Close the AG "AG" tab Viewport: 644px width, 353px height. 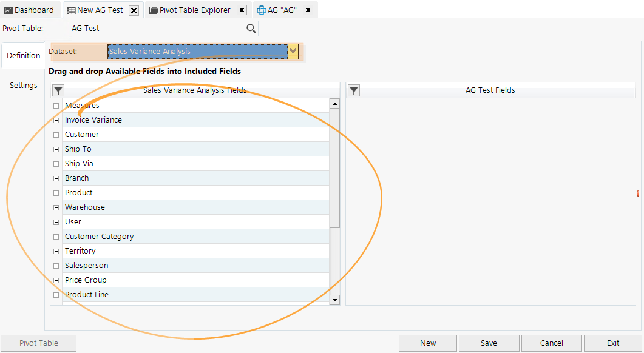tap(308, 10)
